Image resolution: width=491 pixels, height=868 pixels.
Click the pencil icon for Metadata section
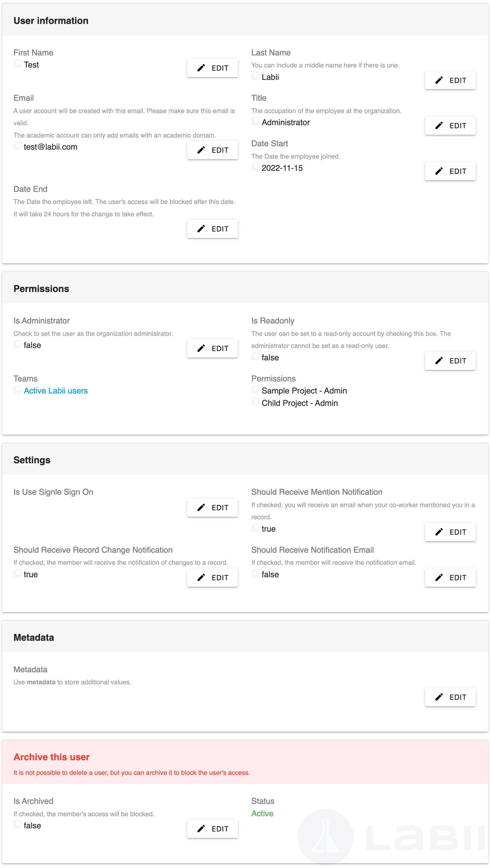point(439,697)
